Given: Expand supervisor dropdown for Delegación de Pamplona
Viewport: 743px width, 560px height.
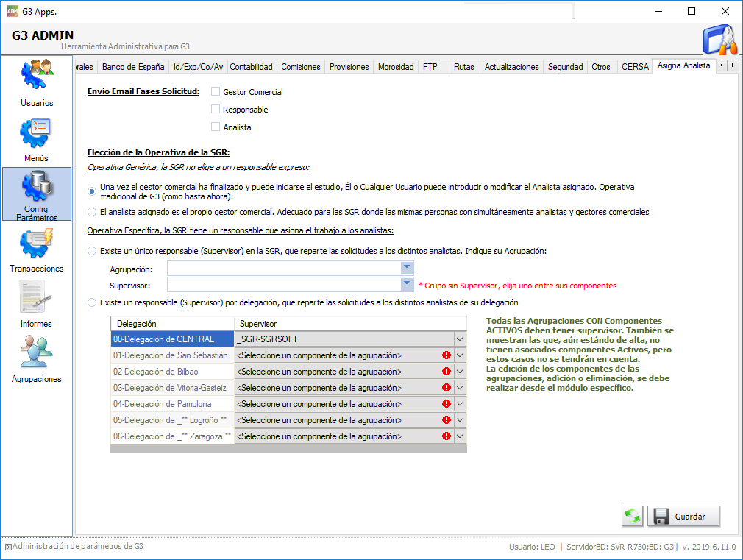Looking at the screenshot, I should (460, 403).
